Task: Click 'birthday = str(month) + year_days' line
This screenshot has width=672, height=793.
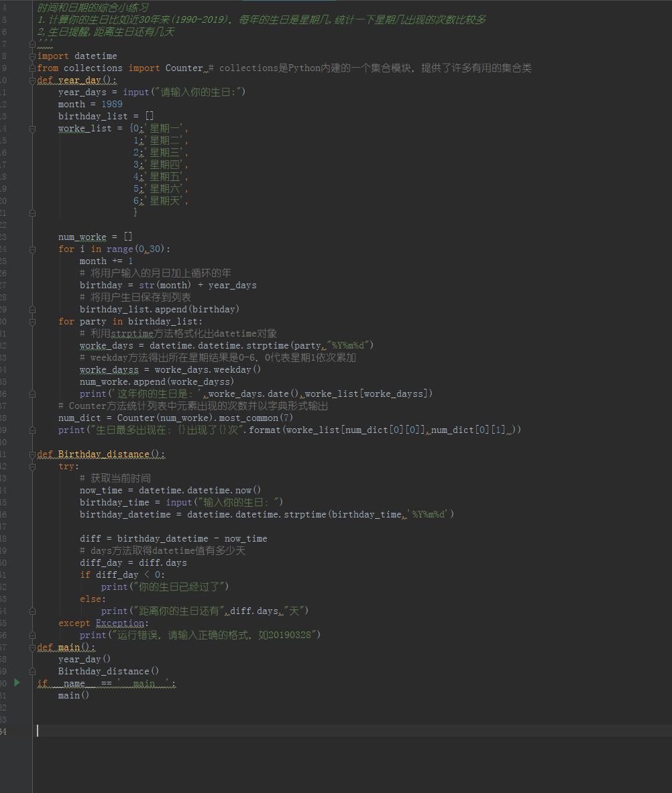Action: pos(168,286)
